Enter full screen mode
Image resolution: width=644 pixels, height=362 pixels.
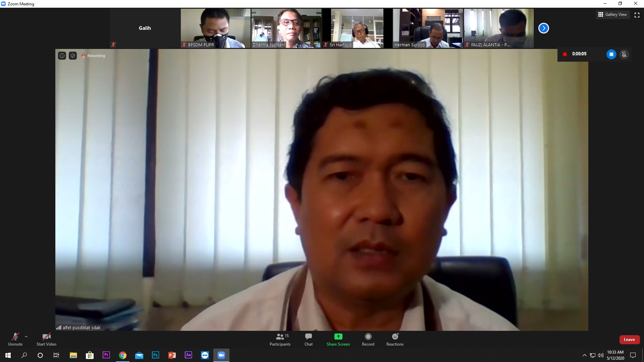click(637, 15)
